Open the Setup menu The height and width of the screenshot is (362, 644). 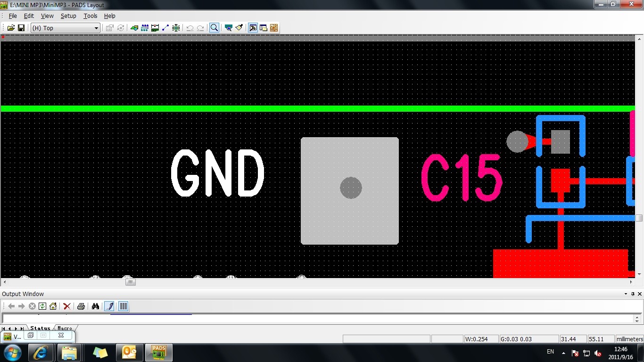point(68,16)
